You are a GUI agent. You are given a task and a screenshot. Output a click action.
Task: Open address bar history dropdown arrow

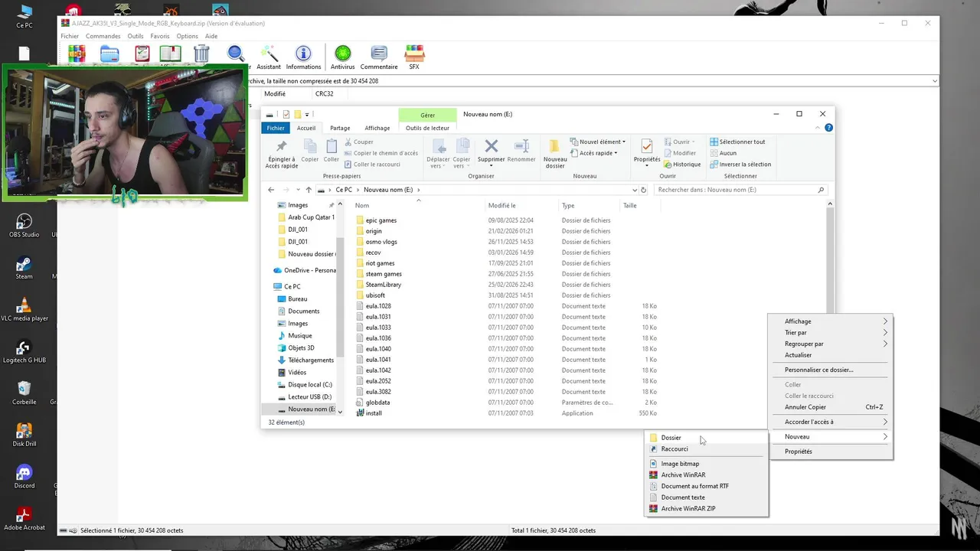click(x=634, y=190)
